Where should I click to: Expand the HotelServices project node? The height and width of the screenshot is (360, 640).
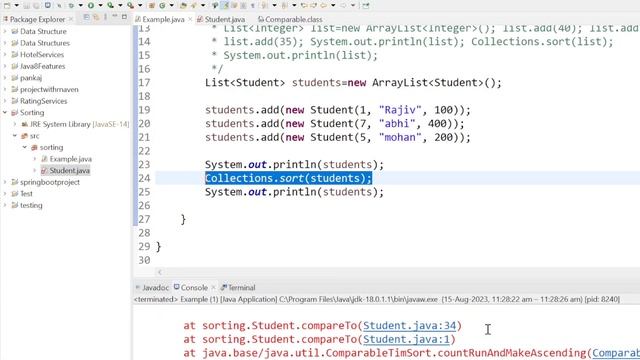[x=5, y=54]
